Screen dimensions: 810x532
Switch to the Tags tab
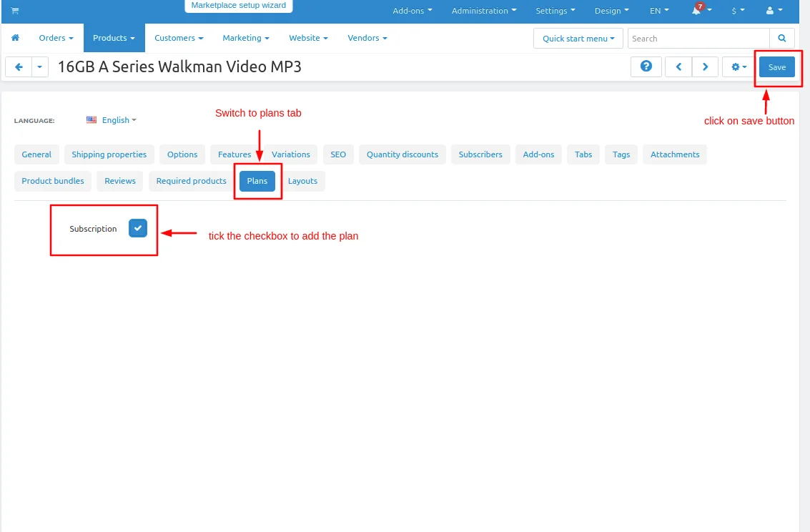click(621, 154)
